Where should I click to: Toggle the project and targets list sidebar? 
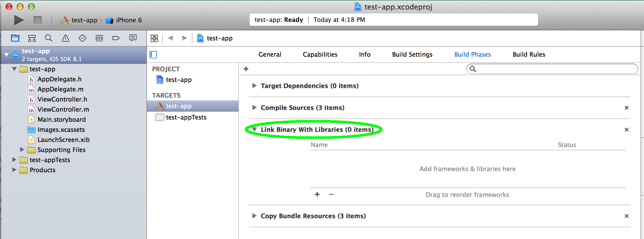pyautogui.click(x=153, y=54)
